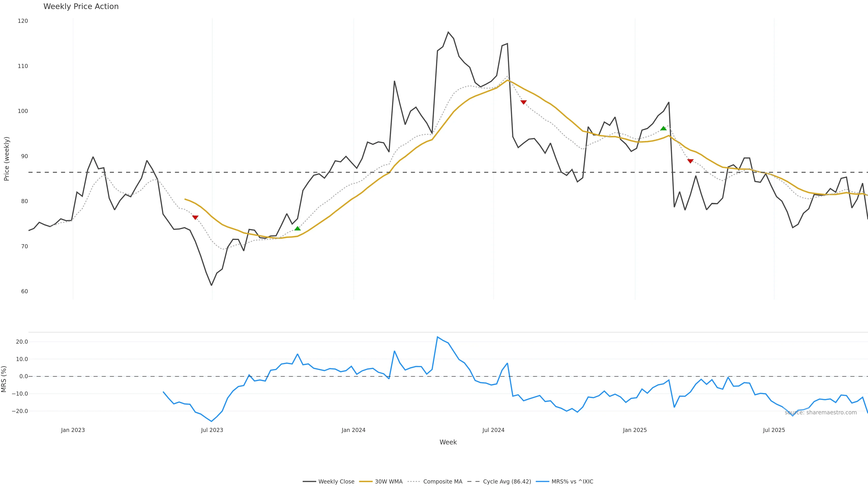
Task: Hide the 30W WMA series via legend
Action: [x=389, y=482]
